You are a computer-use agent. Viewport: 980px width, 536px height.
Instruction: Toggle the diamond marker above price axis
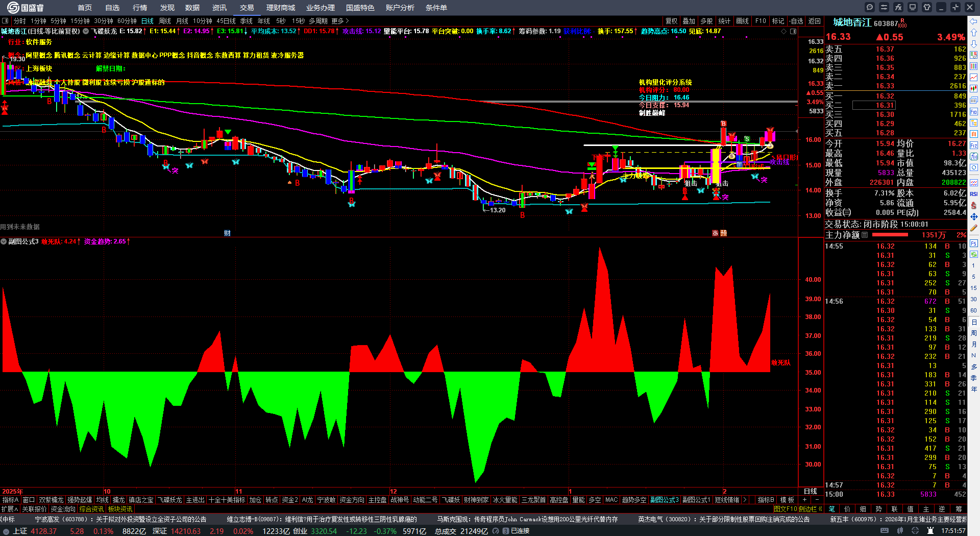784,31
